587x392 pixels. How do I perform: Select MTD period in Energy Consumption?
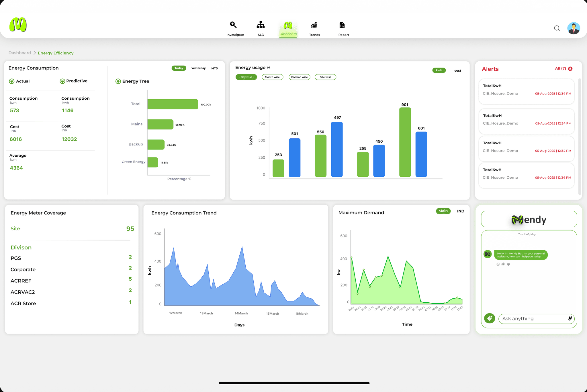click(215, 68)
